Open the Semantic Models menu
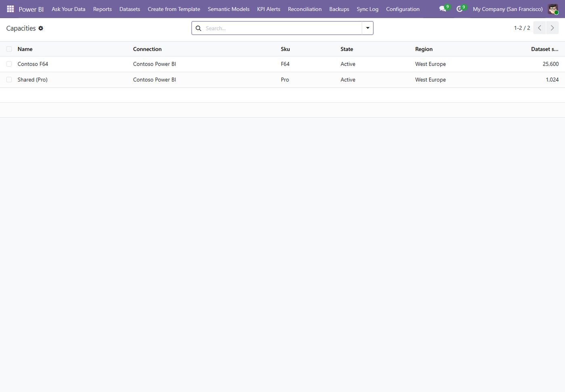 tap(228, 9)
